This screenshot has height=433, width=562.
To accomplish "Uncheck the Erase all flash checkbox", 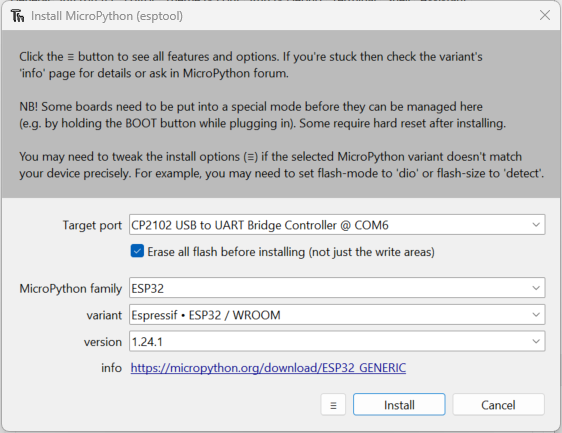I will (137, 251).
